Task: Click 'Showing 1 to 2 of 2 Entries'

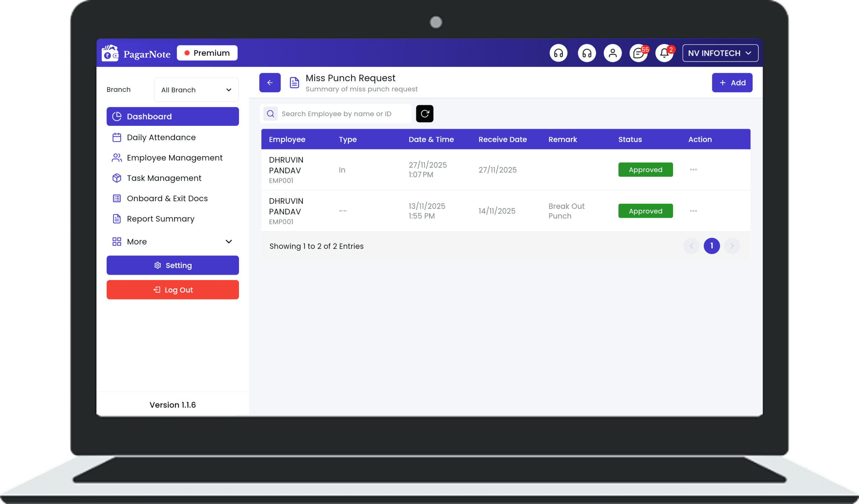Action: (316, 246)
